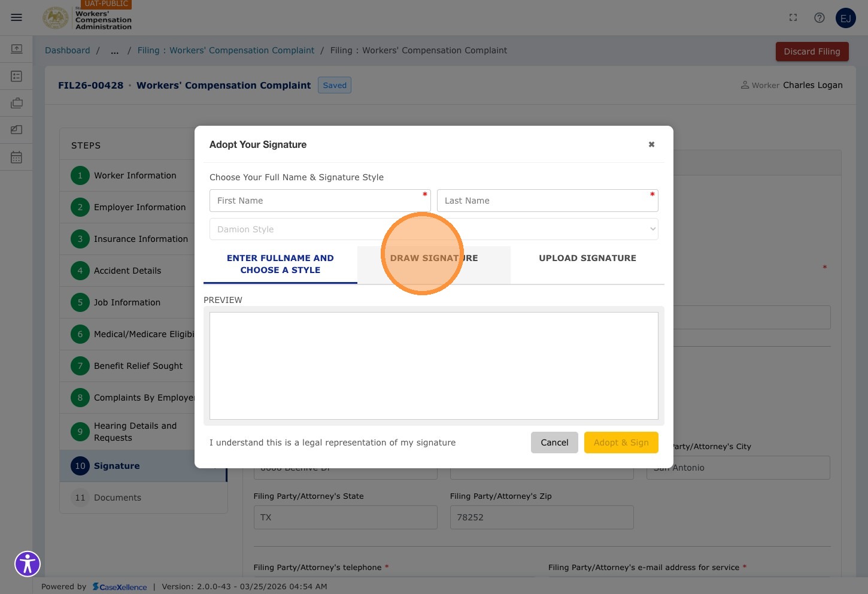Viewport: 868px width, 594px height.
Task: Close the Adopt Your Signature dialog
Action: click(x=651, y=144)
